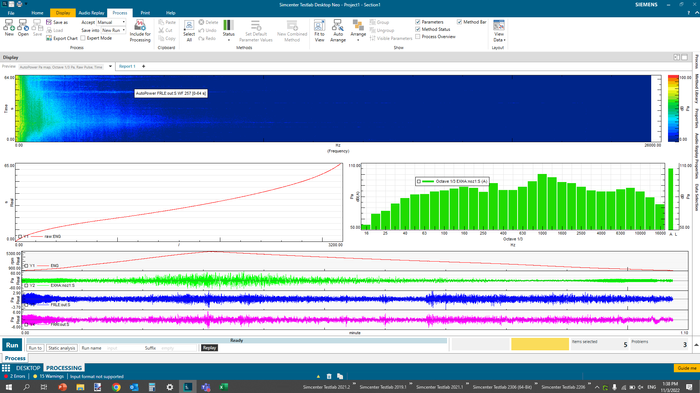Expand the Arrange dropdown
The height and width of the screenshot is (393, 700).
[x=358, y=40]
